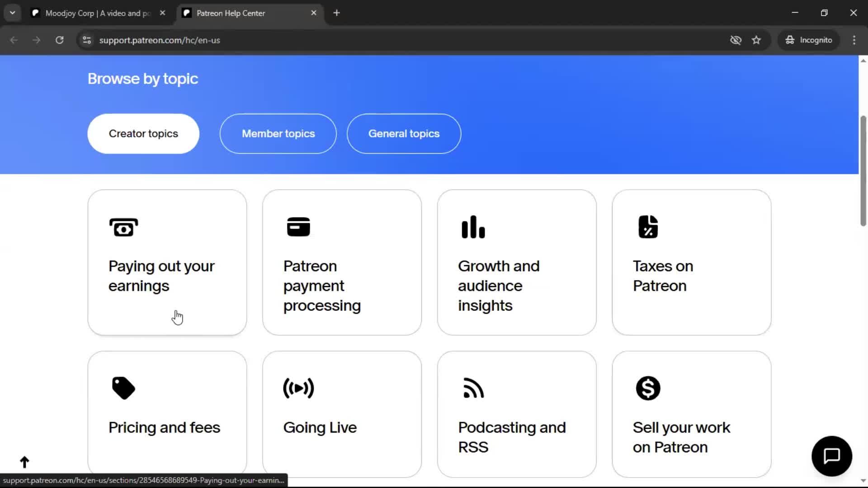The height and width of the screenshot is (488, 868).
Task: Open the Going Live topic
Action: pos(342,414)
